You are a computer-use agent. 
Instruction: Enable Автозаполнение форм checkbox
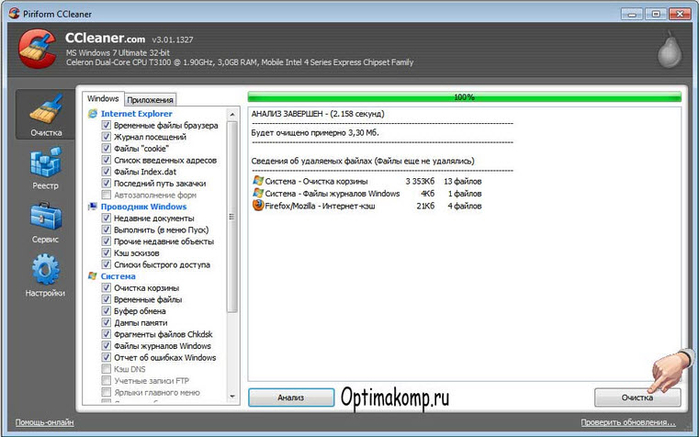coord(106,194)
